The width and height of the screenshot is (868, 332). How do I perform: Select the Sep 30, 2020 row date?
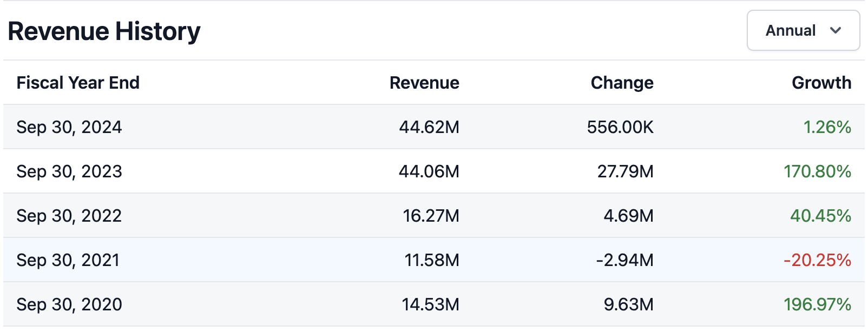click(69, 304)
